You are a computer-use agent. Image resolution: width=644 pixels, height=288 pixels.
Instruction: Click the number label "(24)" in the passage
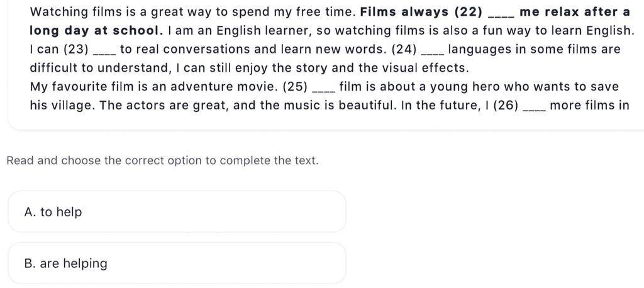[x=404, y=50]
